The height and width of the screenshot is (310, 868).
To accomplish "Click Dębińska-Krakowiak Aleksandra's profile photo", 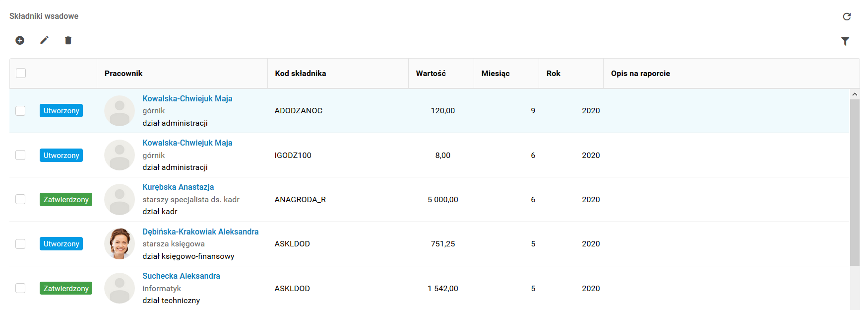I will pyautogui.click(x=120, y=244).
